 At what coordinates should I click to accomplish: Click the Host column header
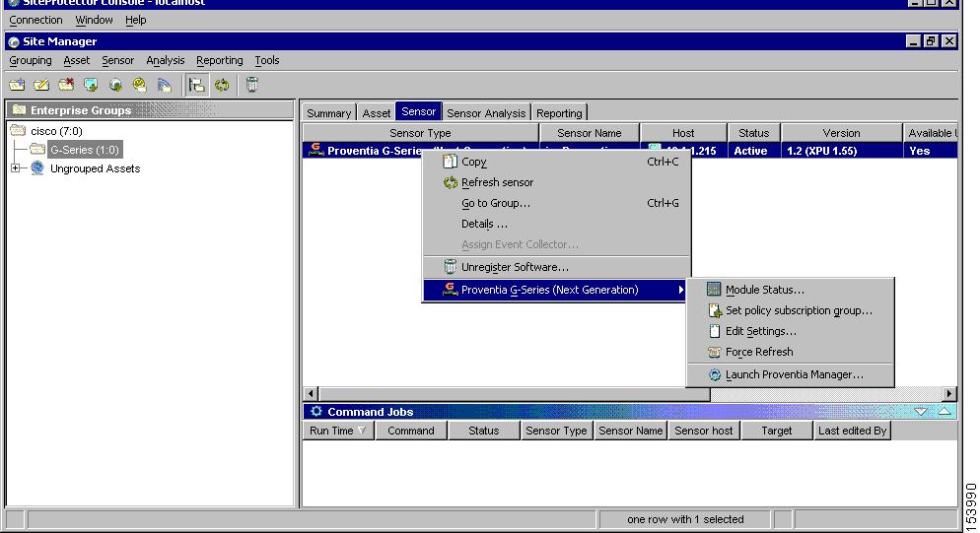(x=684, y=133)
